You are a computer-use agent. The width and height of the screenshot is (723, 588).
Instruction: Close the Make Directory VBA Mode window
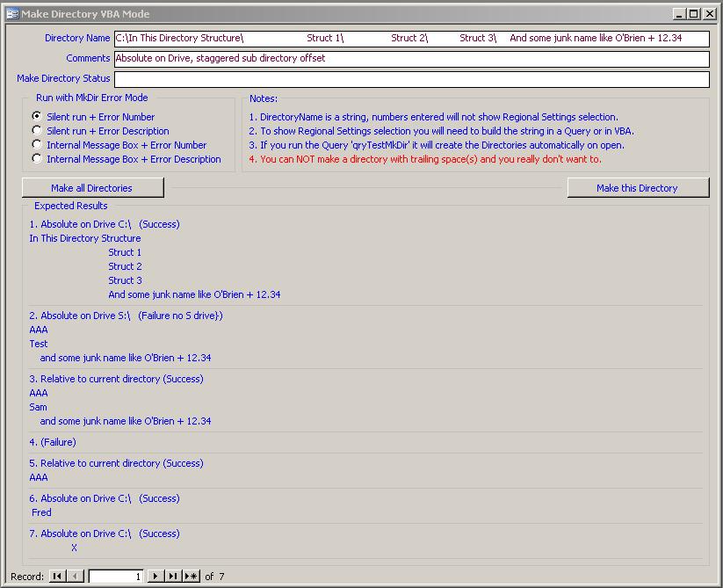pos(709,14)
